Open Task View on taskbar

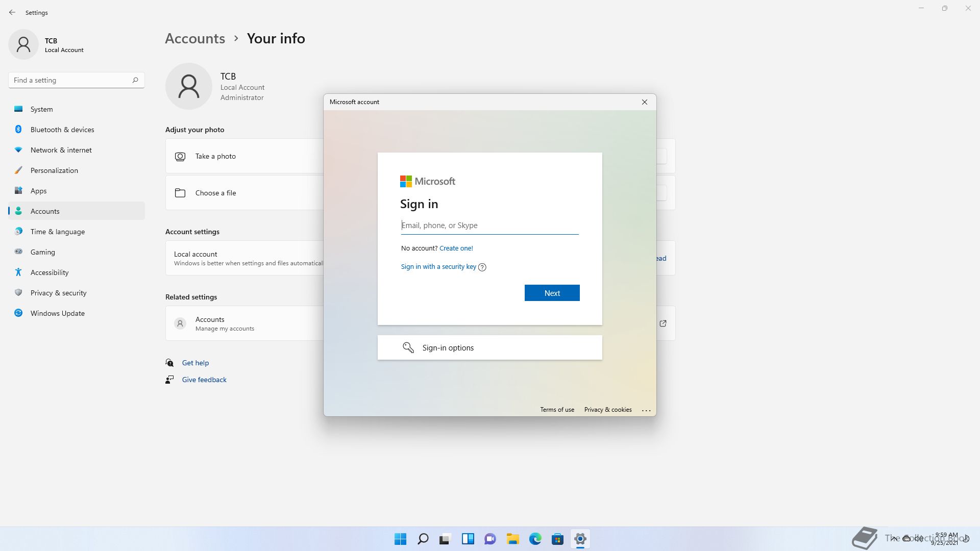coord(446,539)
